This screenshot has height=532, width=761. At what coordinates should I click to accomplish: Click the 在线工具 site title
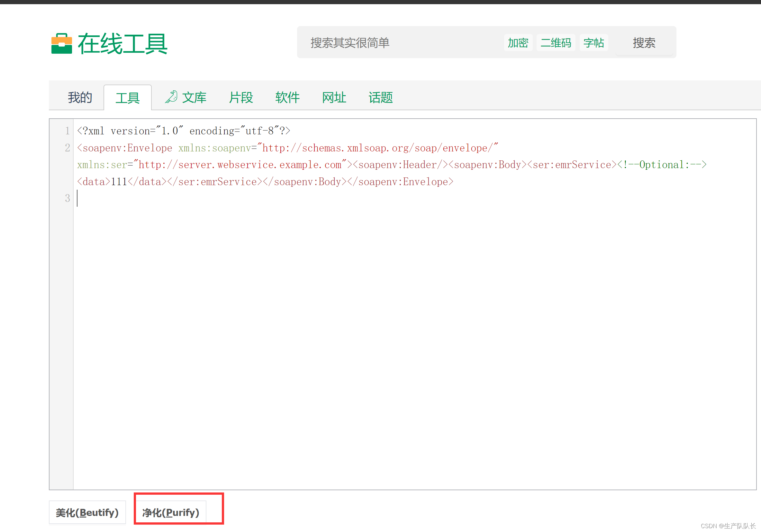122,43
